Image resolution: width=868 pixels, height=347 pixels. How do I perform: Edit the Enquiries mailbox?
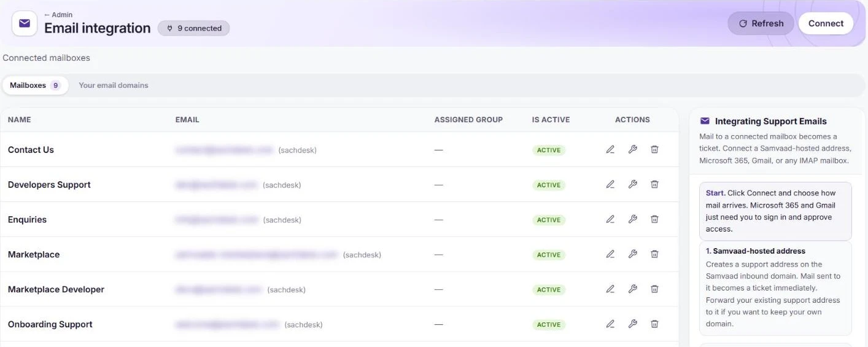point(610,219)
